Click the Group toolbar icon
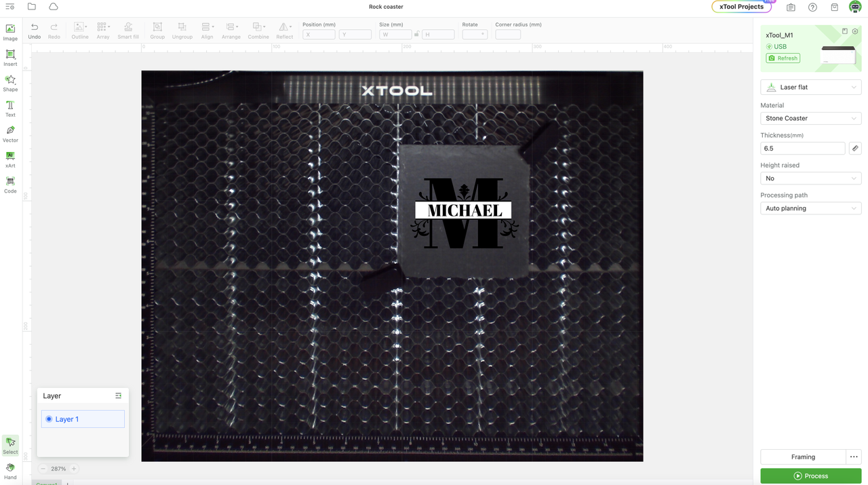868x485 pixels. [157, 31]
